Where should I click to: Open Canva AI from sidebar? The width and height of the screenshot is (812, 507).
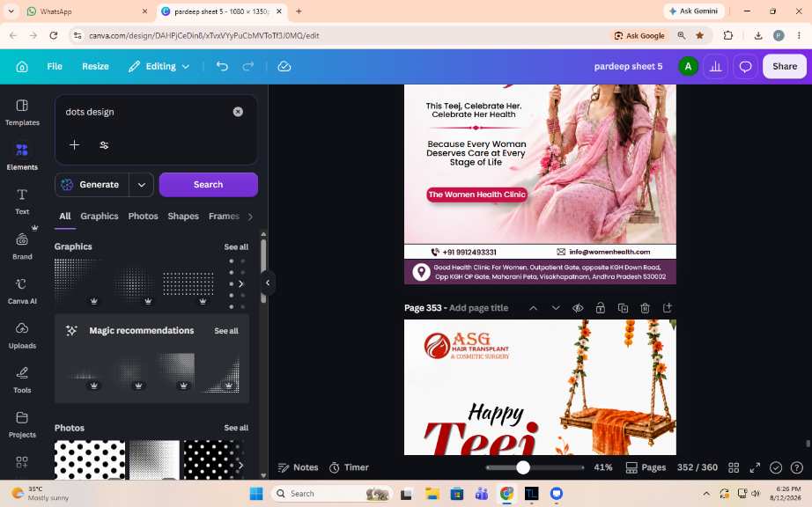(x=22, y=291)
